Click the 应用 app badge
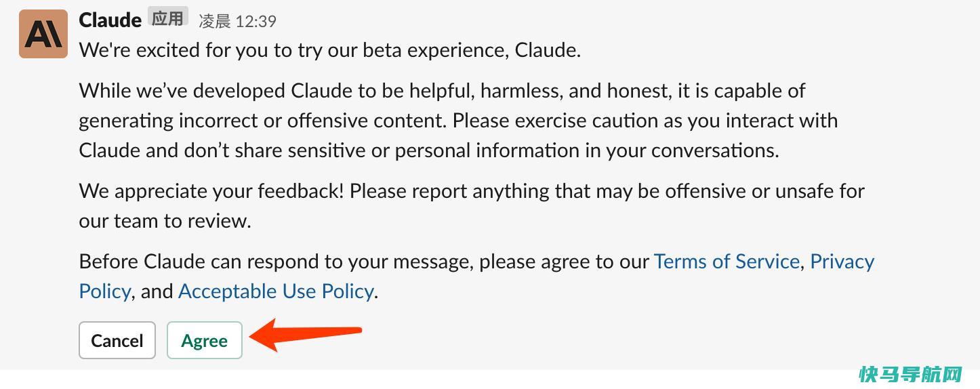 167,18
